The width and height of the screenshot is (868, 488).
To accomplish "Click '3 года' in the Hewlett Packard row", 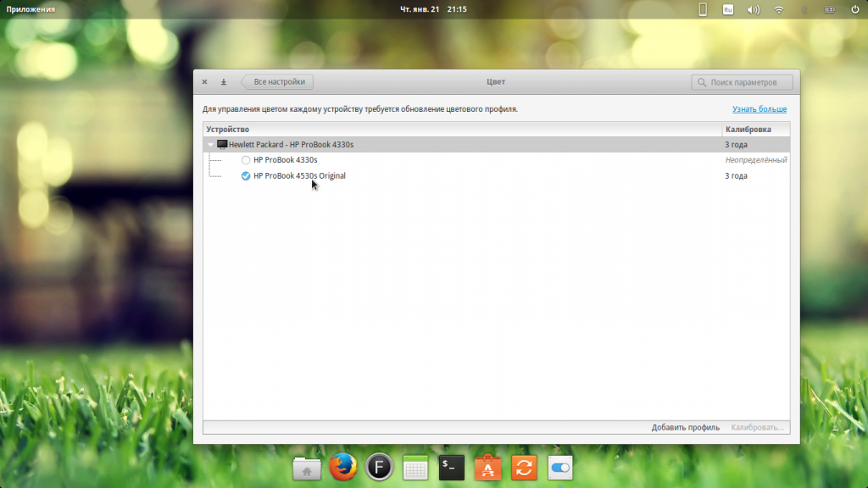I will (737, 144).
